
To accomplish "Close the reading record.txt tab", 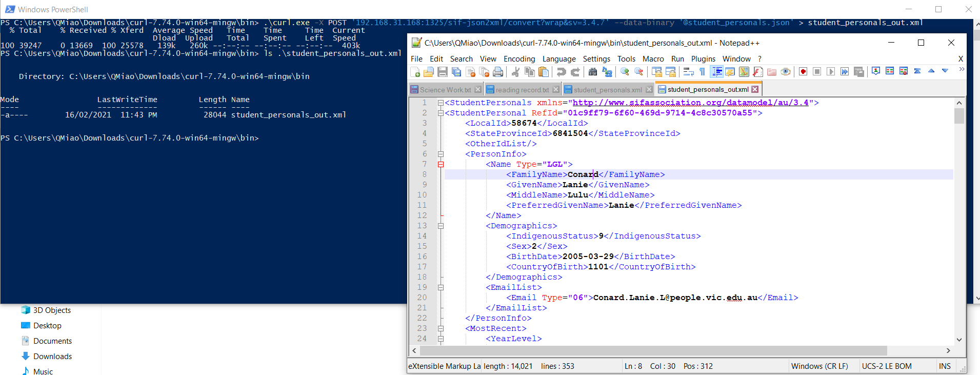I will click(x=556, y=90).
